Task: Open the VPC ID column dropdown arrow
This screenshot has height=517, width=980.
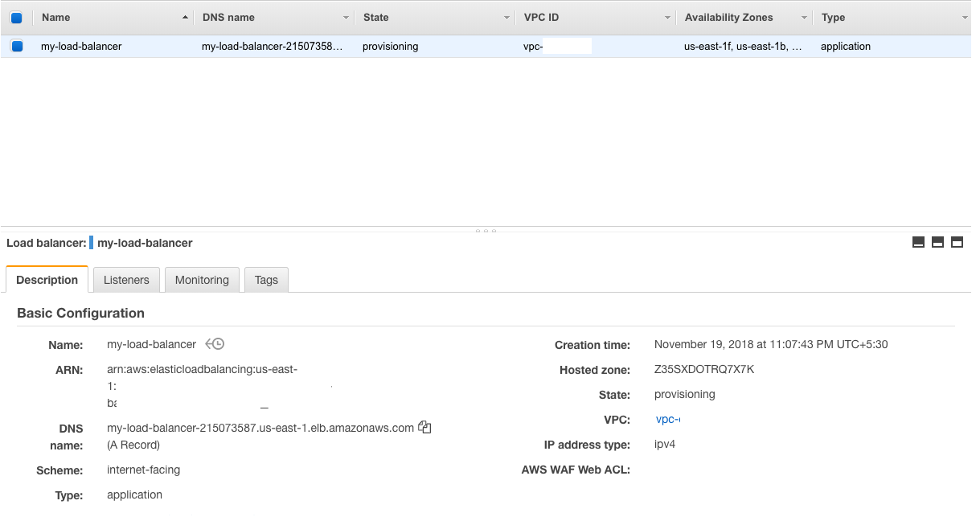Action: point(667,17)
